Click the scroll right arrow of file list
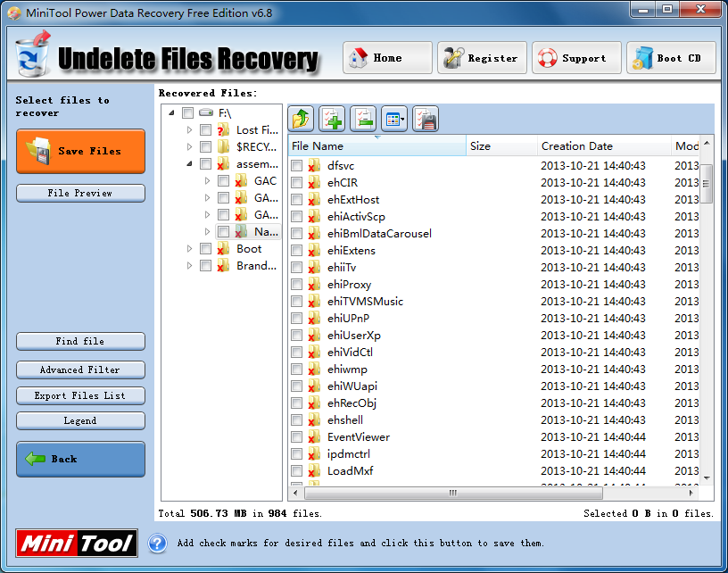728x573 pixels. [x=691, y=493]
